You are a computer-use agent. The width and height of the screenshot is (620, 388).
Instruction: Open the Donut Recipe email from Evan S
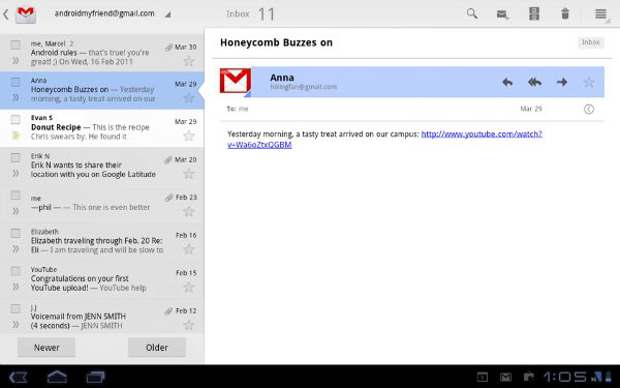coord(102,128)
